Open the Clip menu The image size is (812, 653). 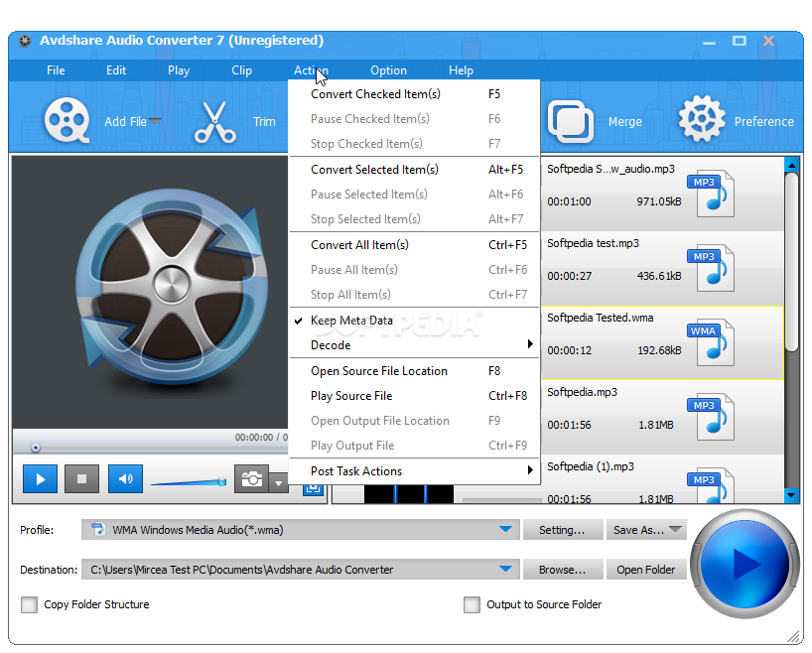[242, 70]
